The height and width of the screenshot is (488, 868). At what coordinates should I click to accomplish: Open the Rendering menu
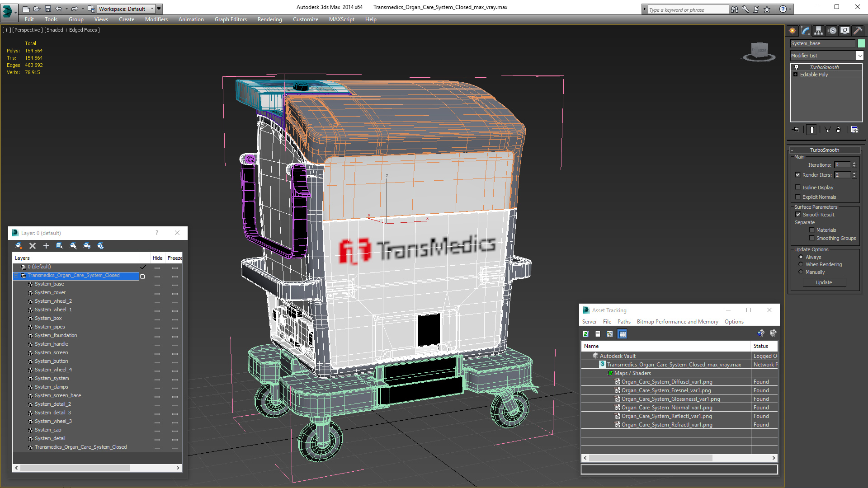click(269, 19)
